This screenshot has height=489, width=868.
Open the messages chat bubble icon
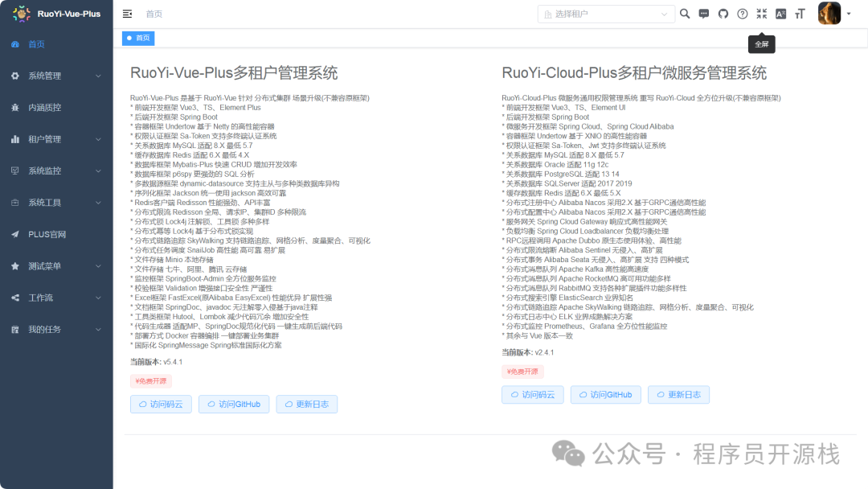coord(703,14)
